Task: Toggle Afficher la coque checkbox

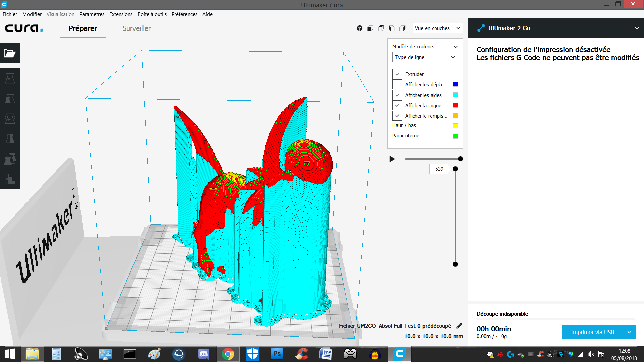Action: click(x=397, y=105)
